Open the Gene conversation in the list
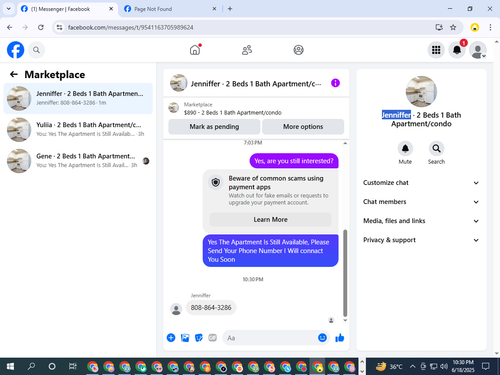This screenshot has width=500, height=375. tap(78, 161)
